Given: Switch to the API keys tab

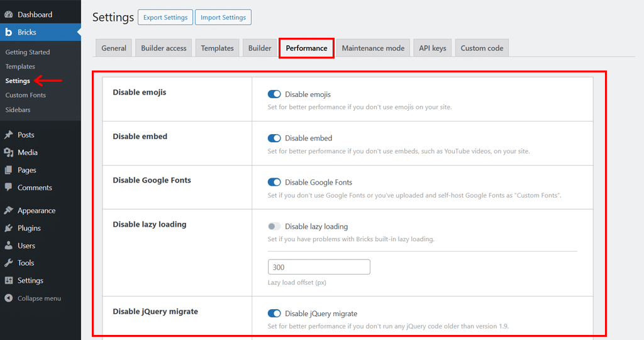Looking at the screenshot, I should 433,48.
